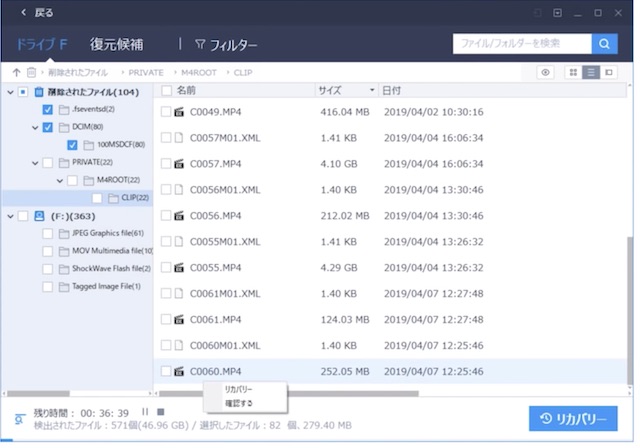Click the search magnifier button

604,44
